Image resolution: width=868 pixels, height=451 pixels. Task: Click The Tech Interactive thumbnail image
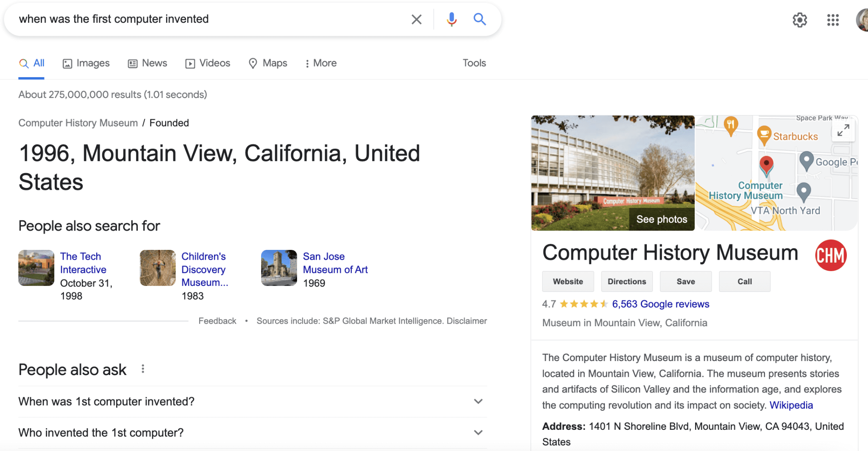click(x=36, y=268)
